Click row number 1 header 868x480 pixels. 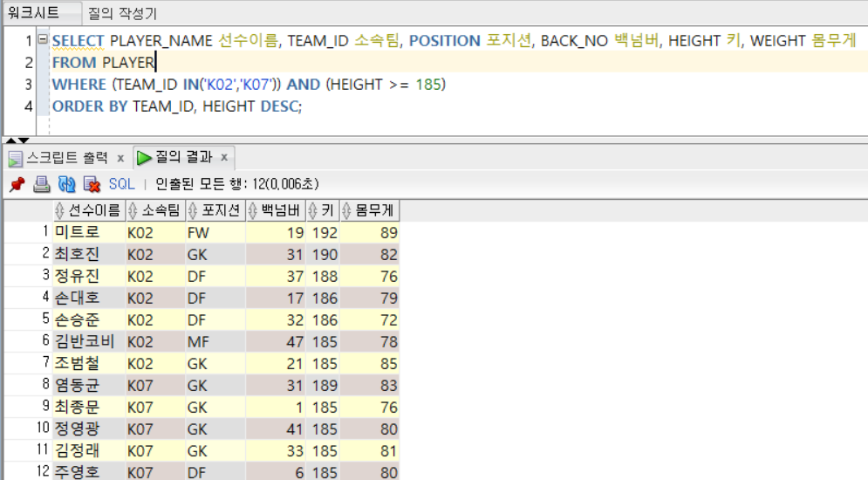click(x=28, y=232)
